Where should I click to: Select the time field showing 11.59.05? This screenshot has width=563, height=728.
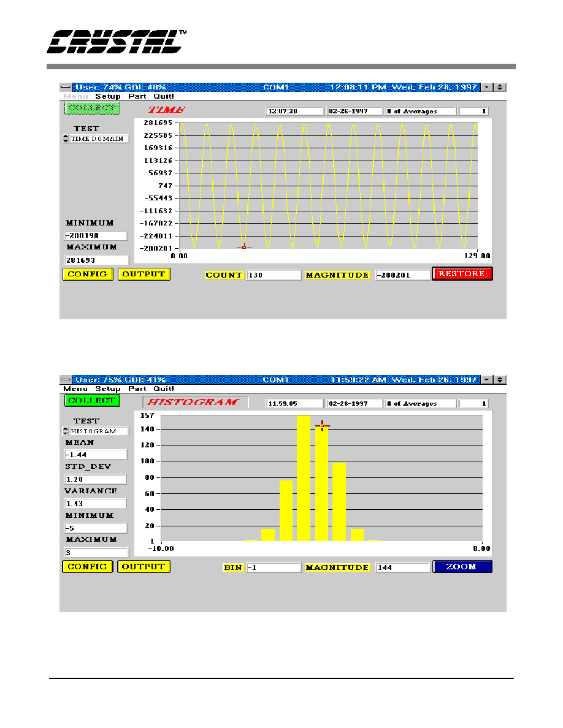(294, 403)
